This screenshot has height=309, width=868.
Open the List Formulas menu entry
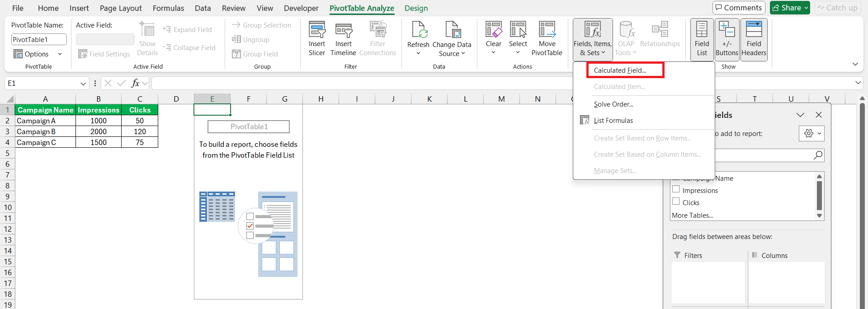point(613,121)
